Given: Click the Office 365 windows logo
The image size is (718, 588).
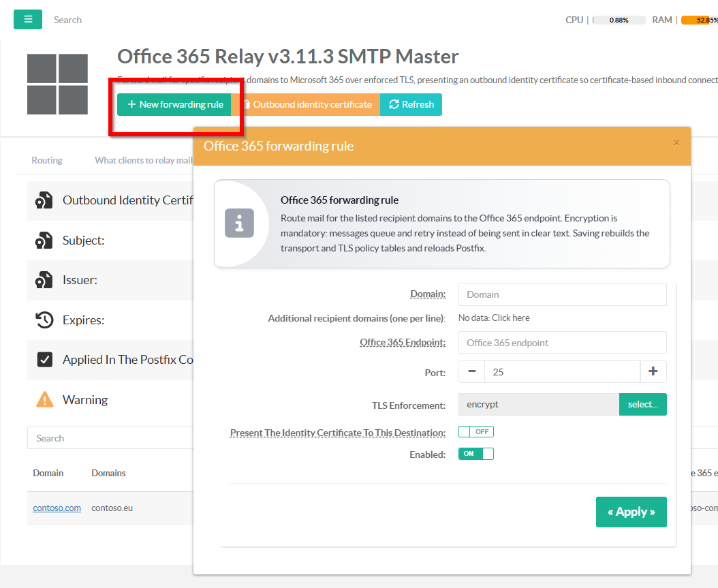Looking at the screenshot, I should coord(57,84).
